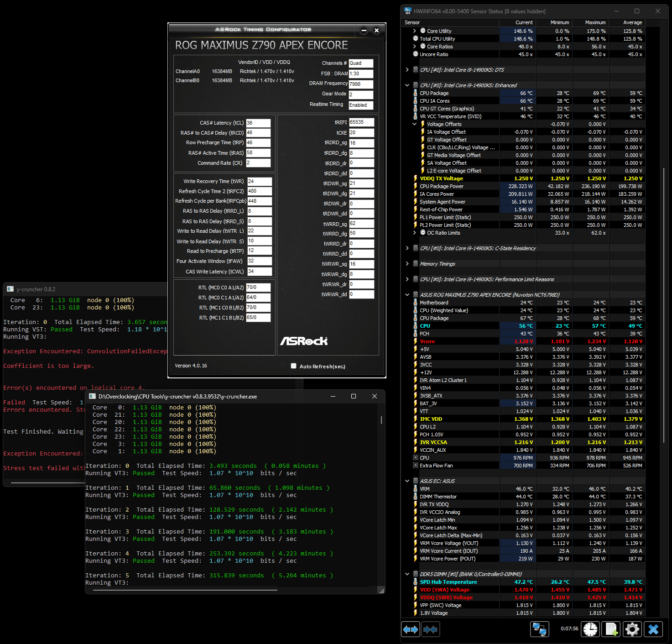Viewport: 672px width, 644px height.
Task: Click the Minimum column header
Action: pos(553,22)
